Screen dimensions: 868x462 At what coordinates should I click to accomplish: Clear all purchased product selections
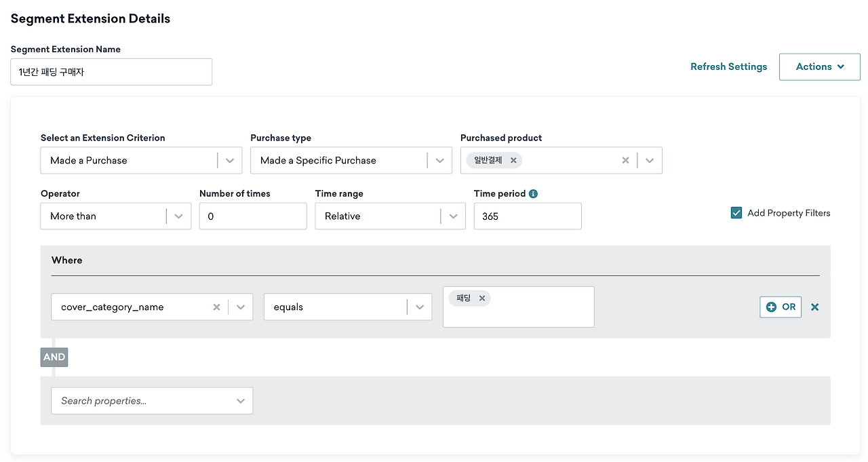(x=625, y=161)
